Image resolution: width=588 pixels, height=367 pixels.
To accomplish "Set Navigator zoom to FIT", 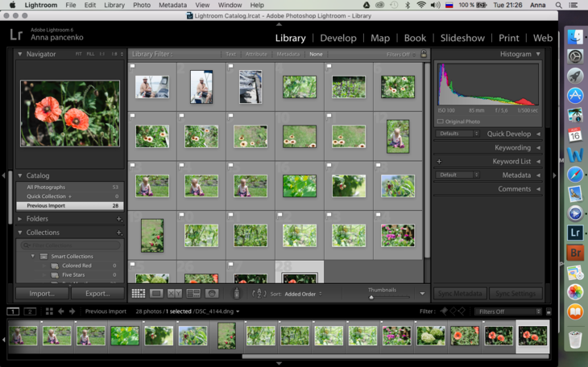I will (78, 54).
